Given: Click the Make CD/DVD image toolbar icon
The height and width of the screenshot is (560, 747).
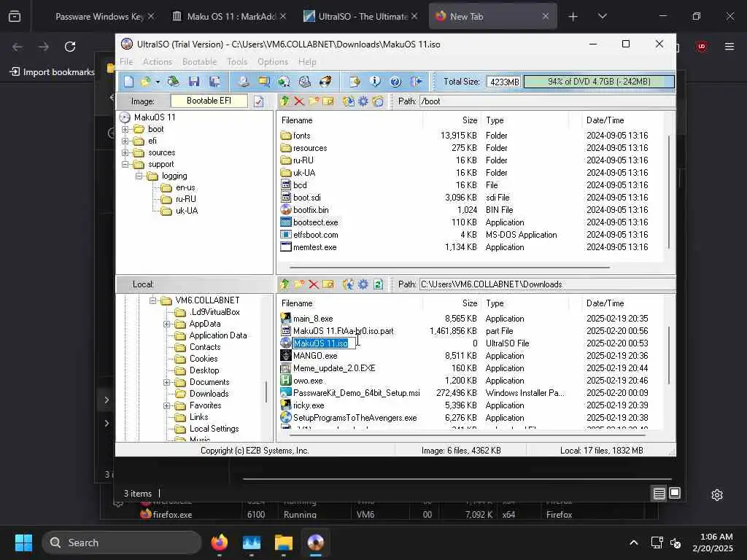Looking at the screenshot, I should point(244,82).
